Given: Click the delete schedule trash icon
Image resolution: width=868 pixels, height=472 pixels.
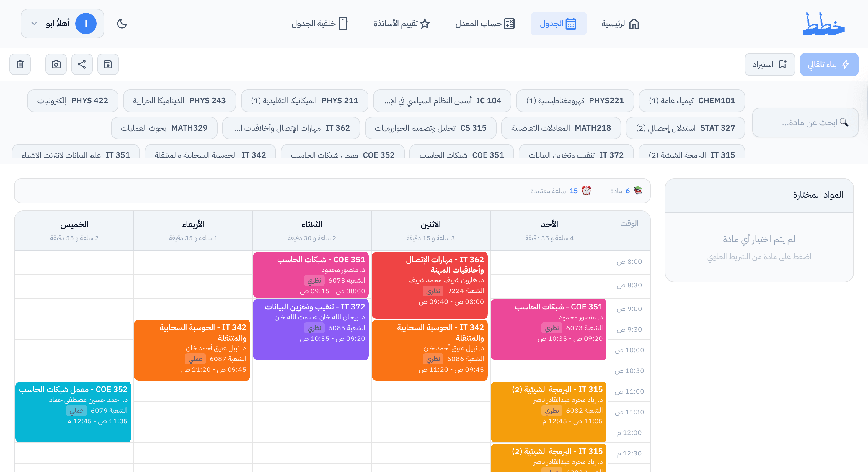Looking at the screenshot, I should [x=20, y=64].
